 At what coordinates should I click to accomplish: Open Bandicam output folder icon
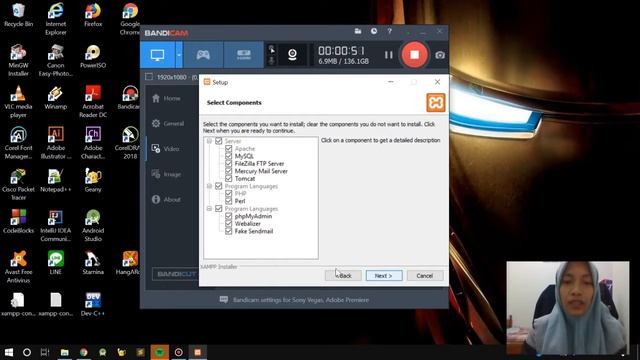pos(358,31)
